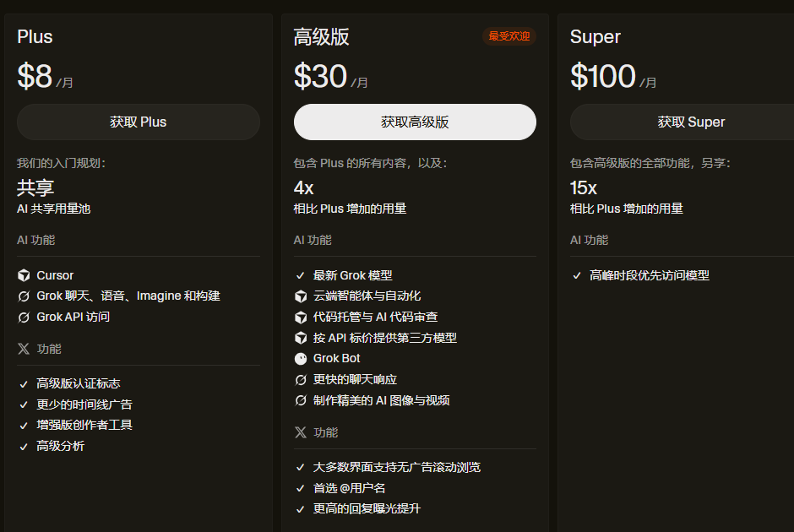Subscribe via the 获取高级版 button

click(415, 122)
